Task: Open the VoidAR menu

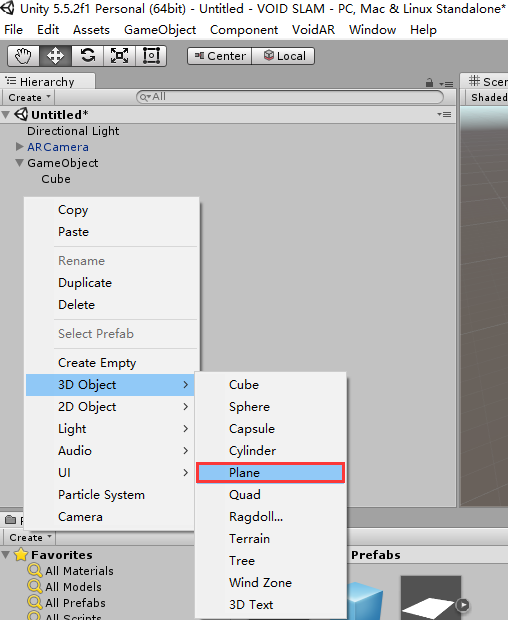Action: (x=313, y=30)
